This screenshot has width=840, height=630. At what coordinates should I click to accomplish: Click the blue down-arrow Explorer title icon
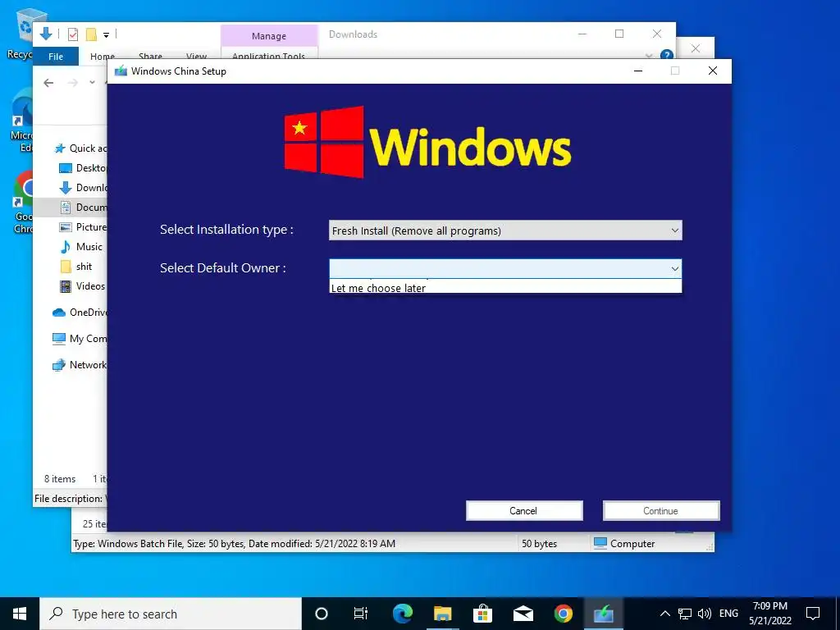(x=46, y=34)
